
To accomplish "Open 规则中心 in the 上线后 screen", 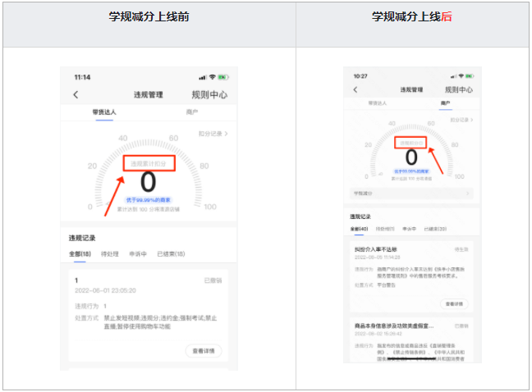I will click(460, 89).
